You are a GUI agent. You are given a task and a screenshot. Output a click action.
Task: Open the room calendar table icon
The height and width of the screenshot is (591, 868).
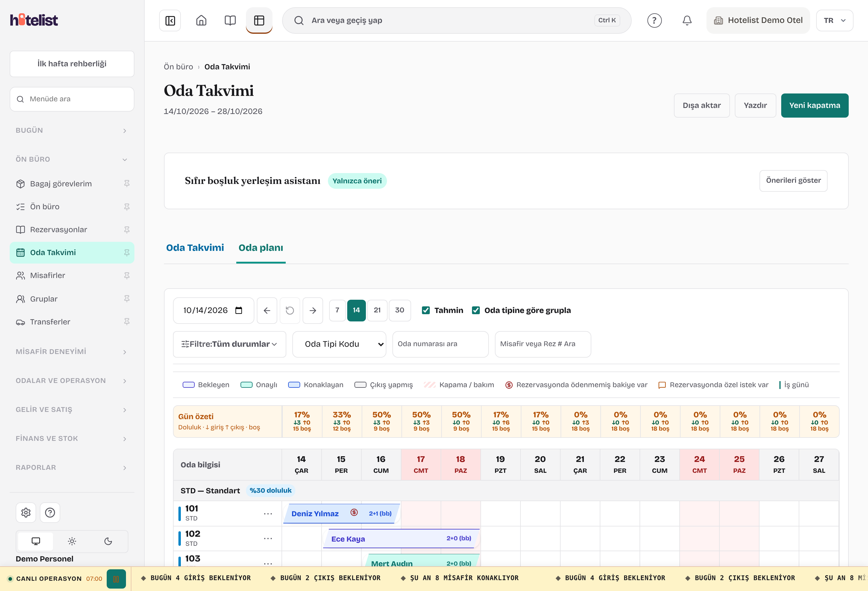(259, 21)
